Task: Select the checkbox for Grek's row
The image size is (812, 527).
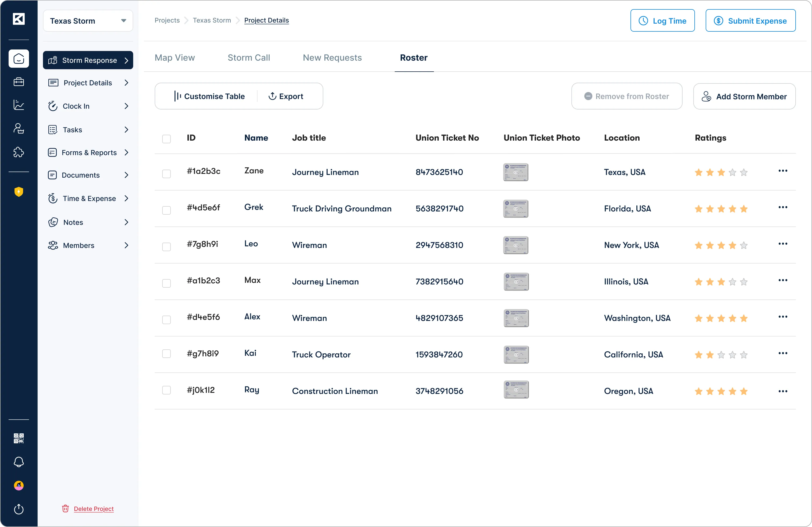Action: coord(166,210)
